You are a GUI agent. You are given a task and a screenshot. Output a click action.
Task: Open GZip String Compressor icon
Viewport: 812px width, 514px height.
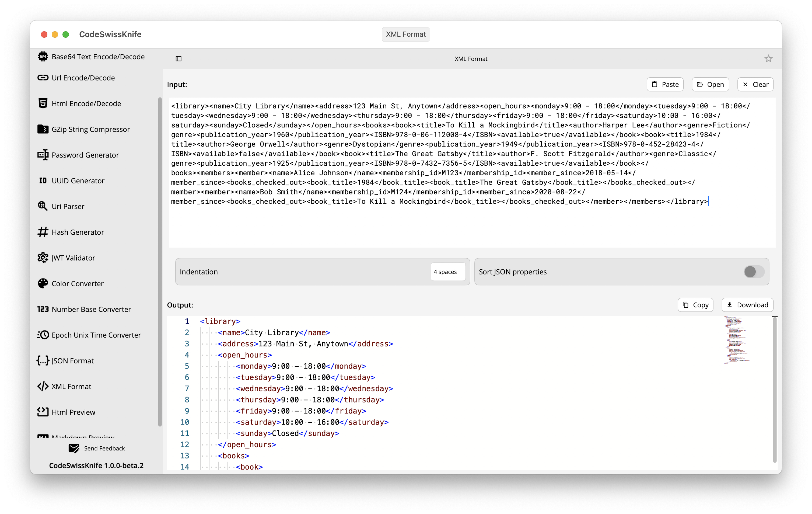[43, 129]
